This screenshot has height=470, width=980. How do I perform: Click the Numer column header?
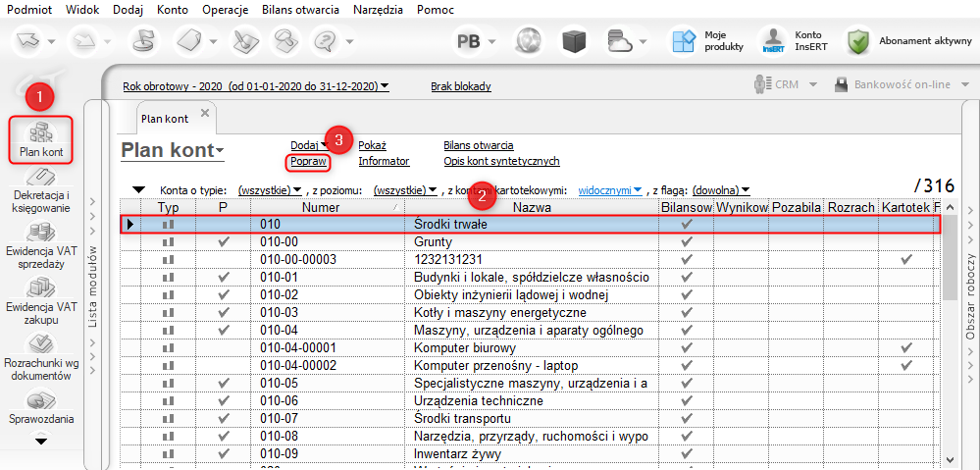click(x=322, y=208)
